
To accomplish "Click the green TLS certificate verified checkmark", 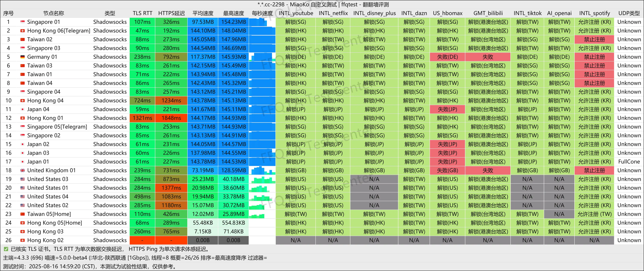I will point(6,249).
